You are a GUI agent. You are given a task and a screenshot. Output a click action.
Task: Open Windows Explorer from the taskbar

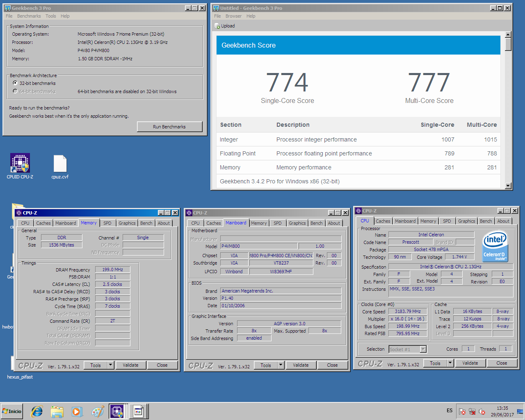[x=57, y=411]
